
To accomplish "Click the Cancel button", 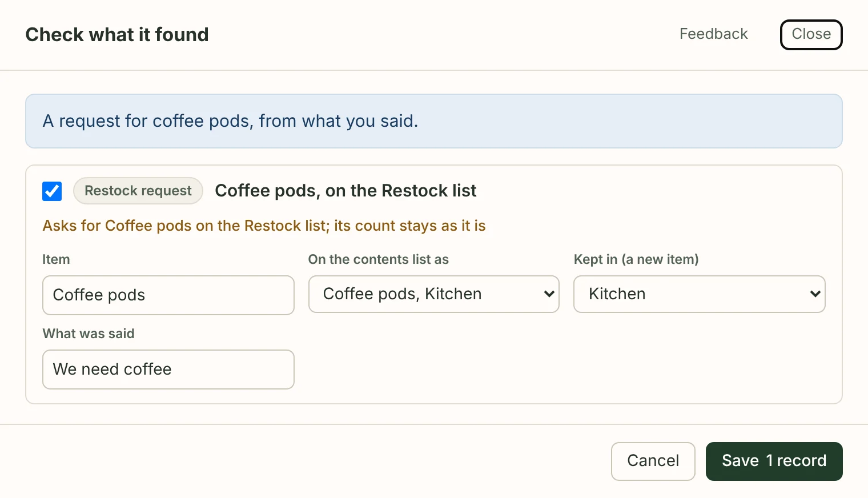I will (x=653, y=461).
